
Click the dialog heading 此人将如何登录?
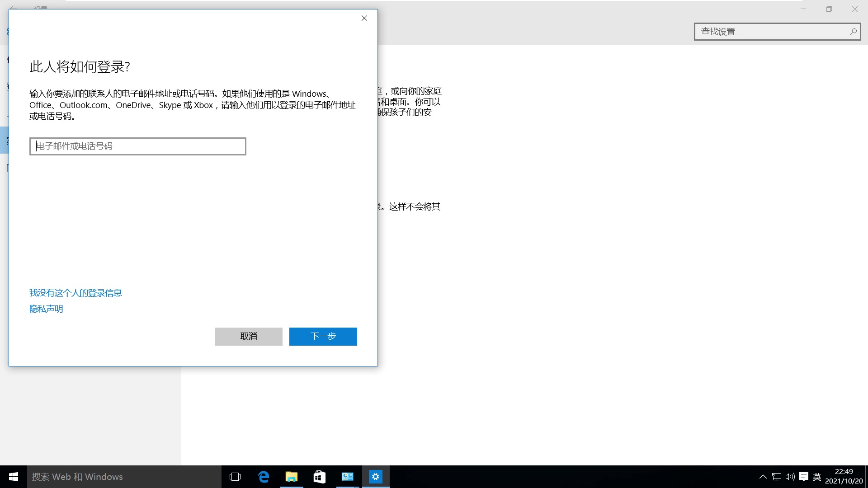(80, 67)
